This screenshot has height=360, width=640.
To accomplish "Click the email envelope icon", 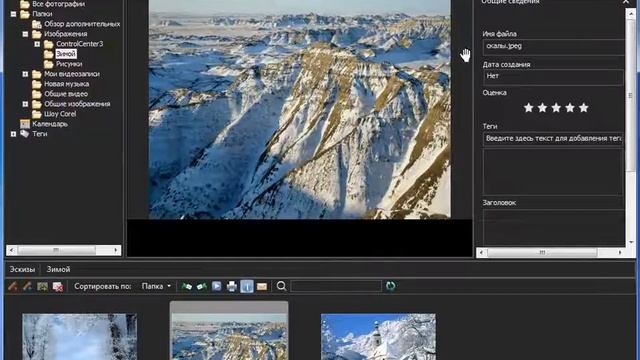I will (262, 287).
